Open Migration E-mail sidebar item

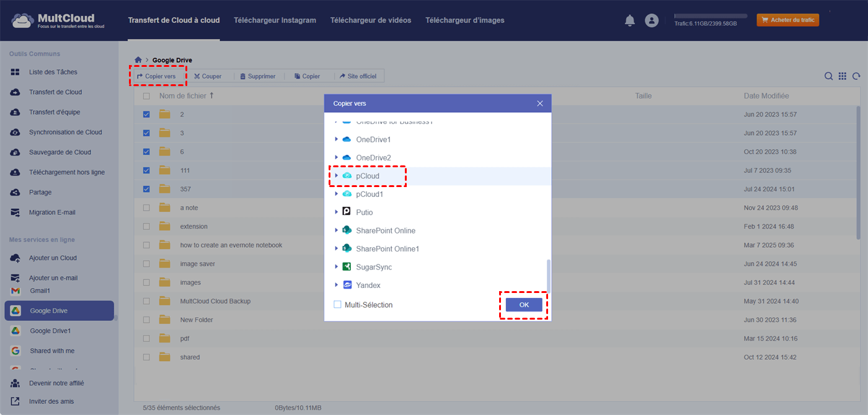point(52,212)
